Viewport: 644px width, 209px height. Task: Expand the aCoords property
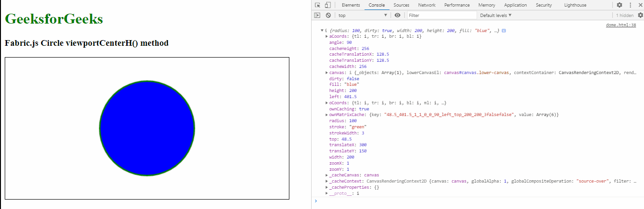coord(327,36)
